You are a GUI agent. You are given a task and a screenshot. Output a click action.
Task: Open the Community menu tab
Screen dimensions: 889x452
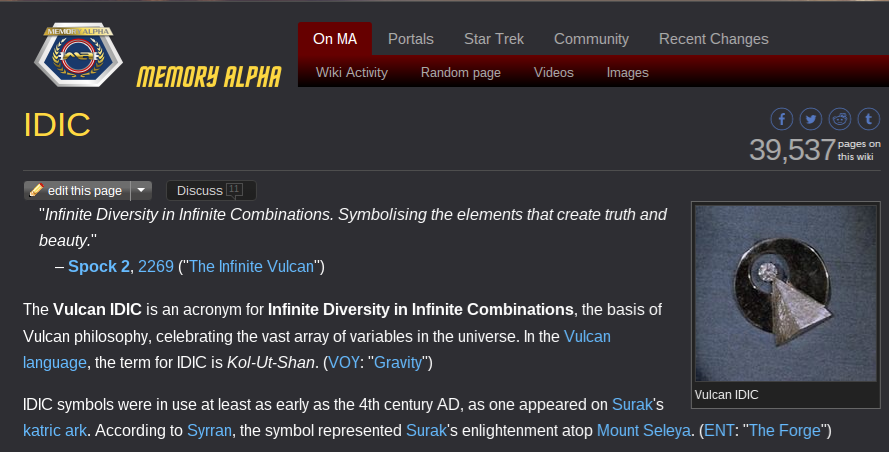pyautogui.click(x=591, y=39)
